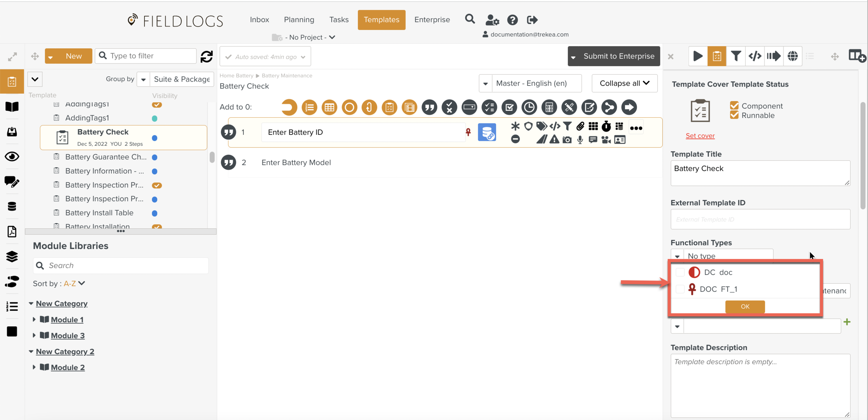
Task: Select the microphone icon on step 1 toolbar
Action: 580,140
